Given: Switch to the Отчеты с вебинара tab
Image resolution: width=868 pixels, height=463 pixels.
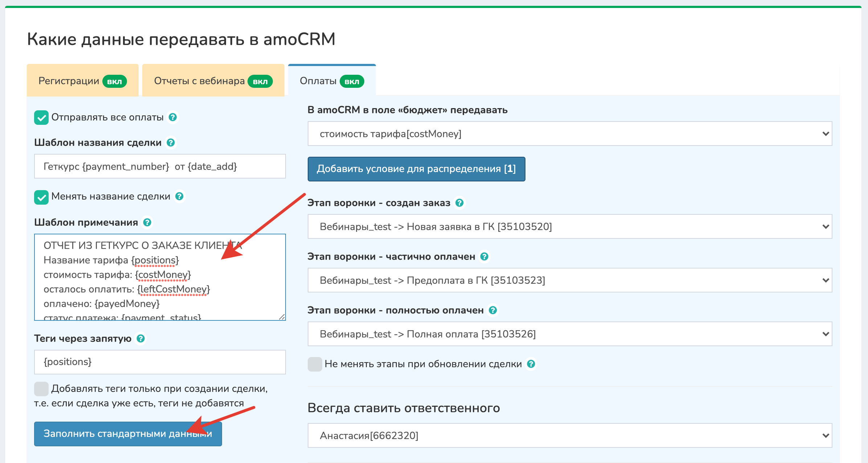Looking at the screenshot, I should 213,81.
